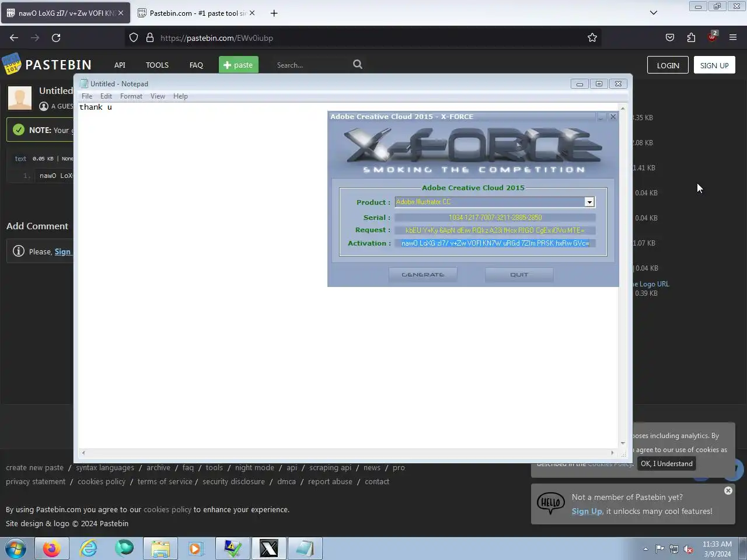Open Notepad Help menu

[x=180, y=96]
